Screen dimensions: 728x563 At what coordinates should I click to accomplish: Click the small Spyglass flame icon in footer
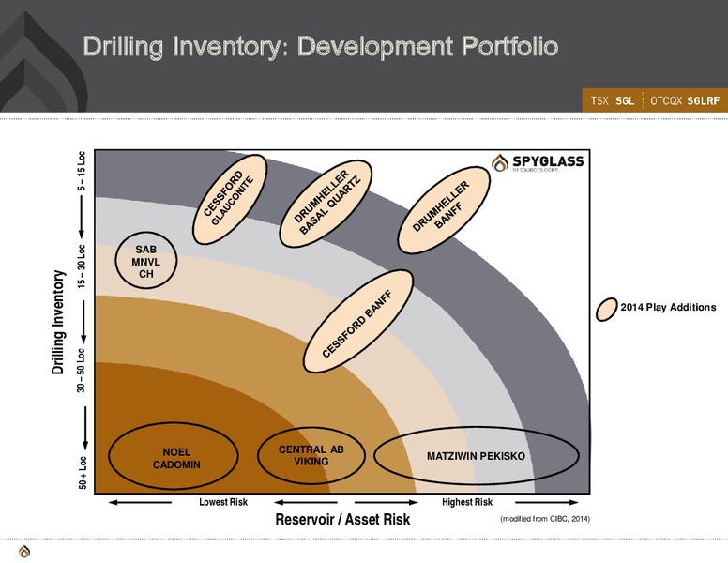[24, 552]
